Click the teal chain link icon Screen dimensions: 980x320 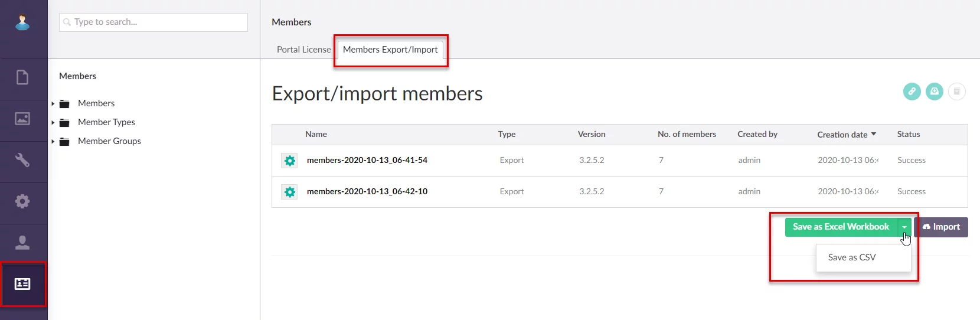click(x=912, y=92)
